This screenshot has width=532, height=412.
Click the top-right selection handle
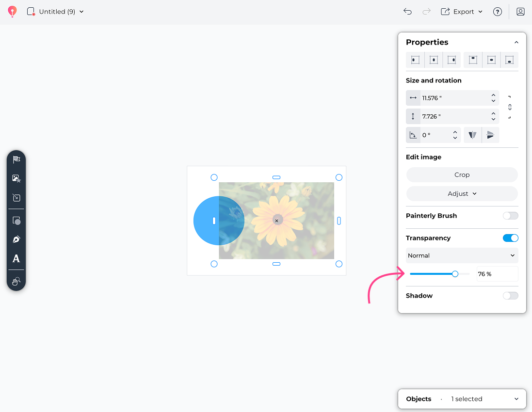click(x=339, y=177)
